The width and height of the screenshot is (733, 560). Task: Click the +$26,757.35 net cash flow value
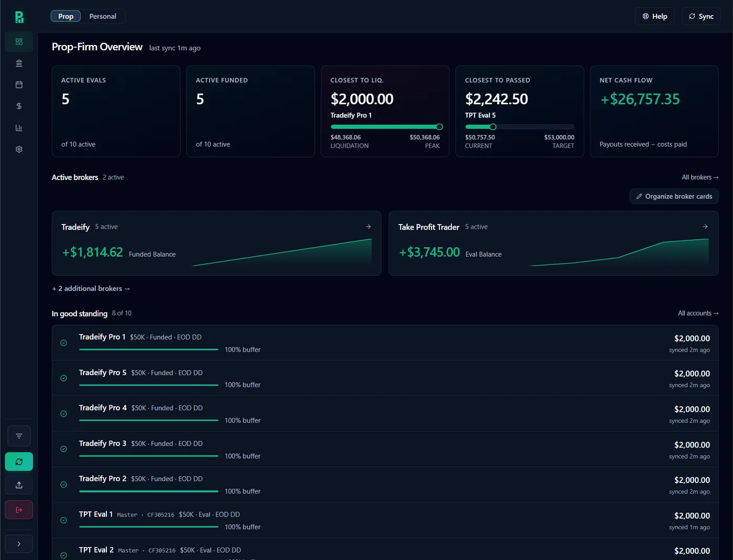coord(640,99)
